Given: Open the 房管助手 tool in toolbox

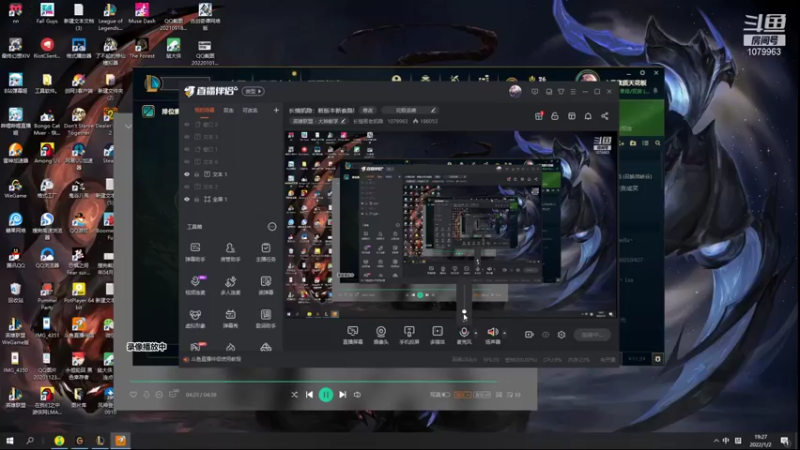Looking at the screenshot, I should [x=230, y=252].
